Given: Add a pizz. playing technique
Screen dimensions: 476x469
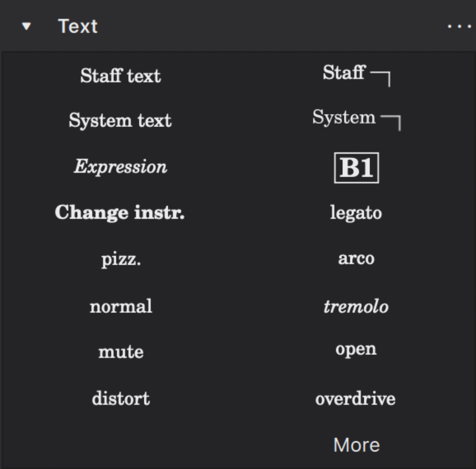Looking at the screenshot, I should pyautogui.click(x=120, y=260).
